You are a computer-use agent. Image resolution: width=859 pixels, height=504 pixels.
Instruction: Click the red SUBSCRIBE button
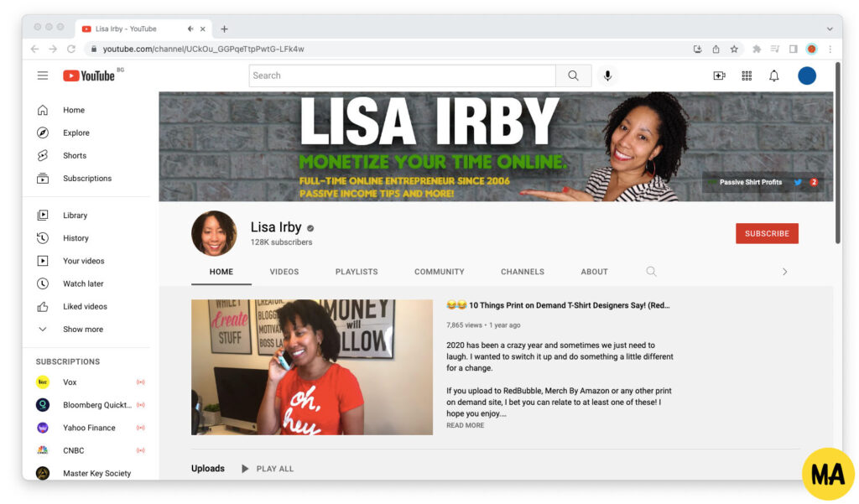[x=767, y=233]
